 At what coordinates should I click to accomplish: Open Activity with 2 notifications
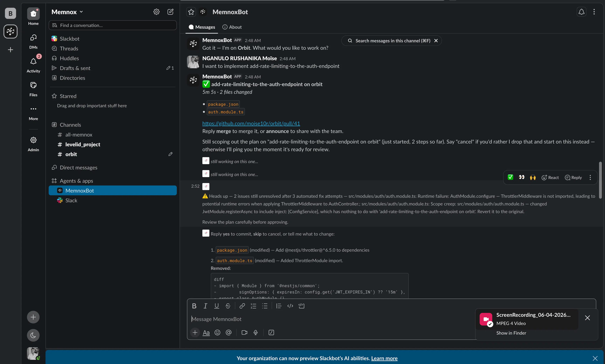click(x=33, y=64)
